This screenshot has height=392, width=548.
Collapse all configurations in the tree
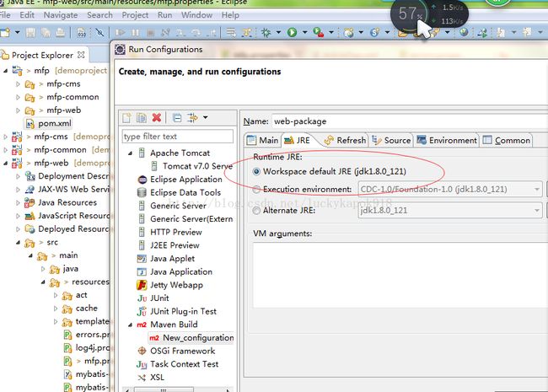click(x=177, y=118)
